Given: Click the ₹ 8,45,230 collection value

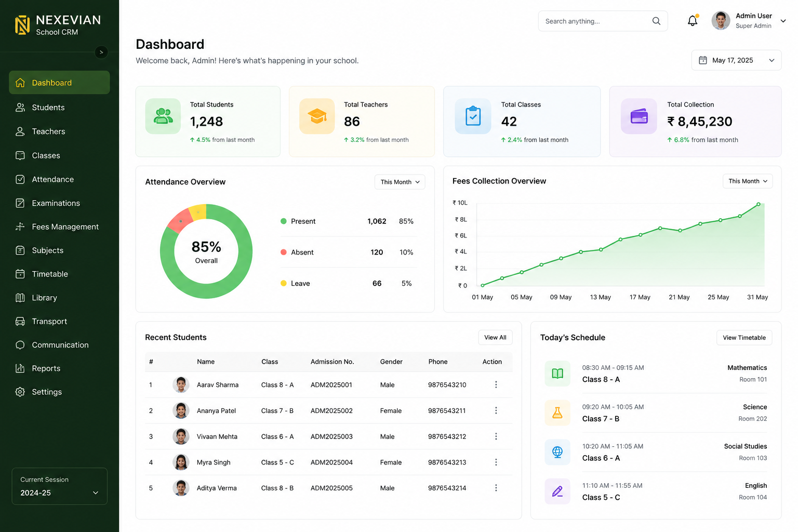Looking at the screenshot, I should (x=700, y=122).
